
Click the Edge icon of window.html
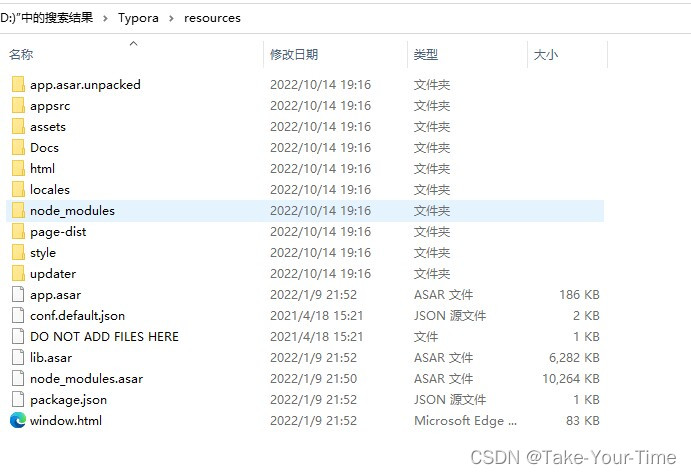coord(18,420)
